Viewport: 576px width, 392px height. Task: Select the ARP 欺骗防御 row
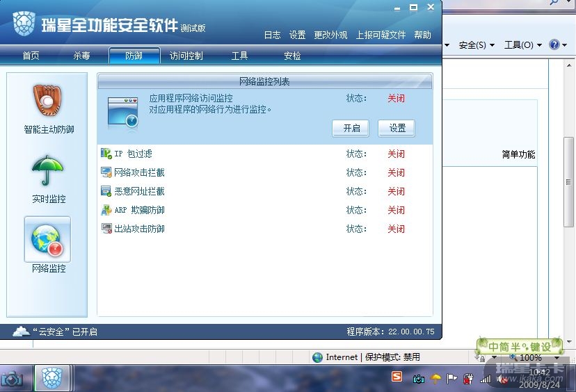tap(265, 210)
